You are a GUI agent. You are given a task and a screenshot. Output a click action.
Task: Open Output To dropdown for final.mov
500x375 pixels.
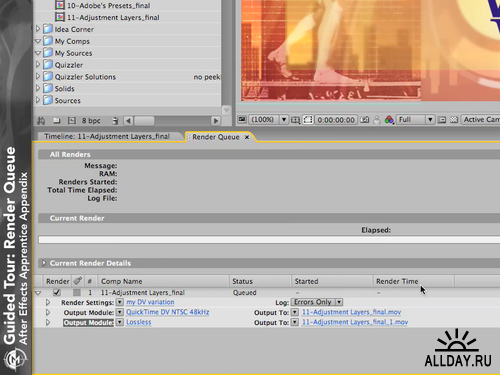295,312
